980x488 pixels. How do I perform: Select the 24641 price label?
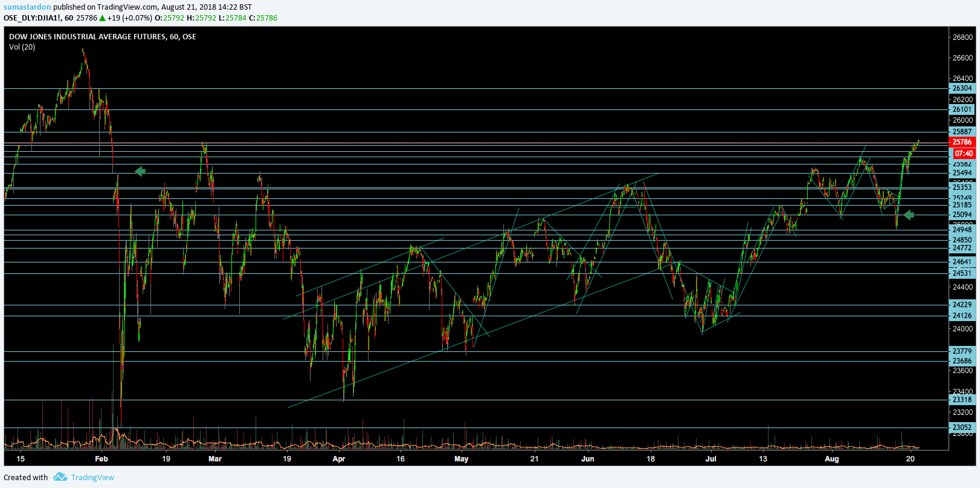click(962, 262)
